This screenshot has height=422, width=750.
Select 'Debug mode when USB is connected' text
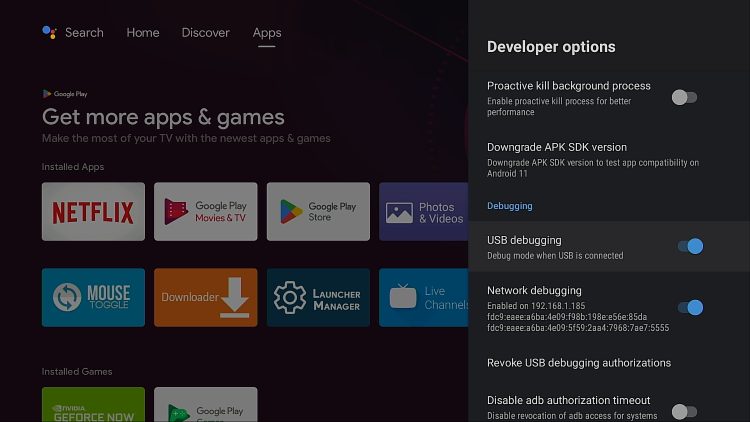[555, 255]
